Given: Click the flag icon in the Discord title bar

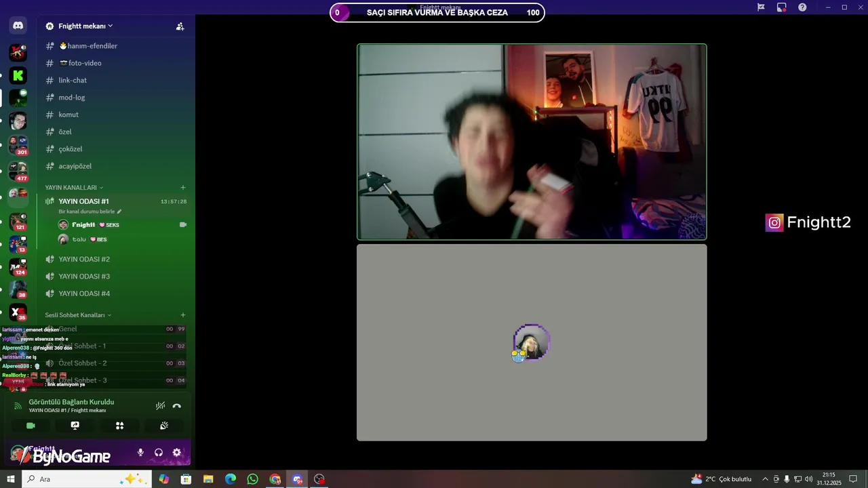Looking at the screenshot, I should click(x=761, y=7).
